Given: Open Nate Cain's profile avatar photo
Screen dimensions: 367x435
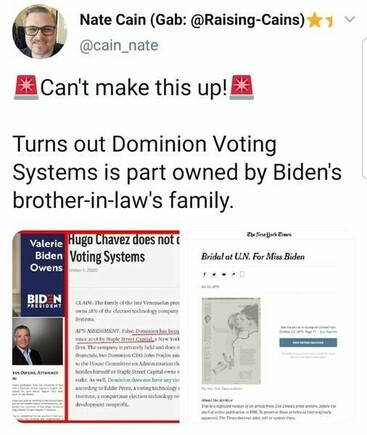Looking at the screenshot, I should pos(40,31).
